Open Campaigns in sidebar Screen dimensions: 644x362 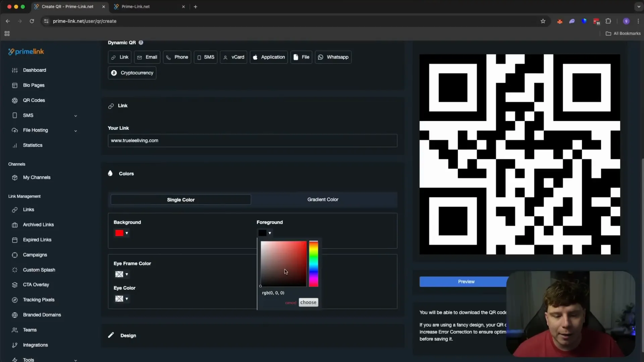pyautogui.click(x=35, y=255)
